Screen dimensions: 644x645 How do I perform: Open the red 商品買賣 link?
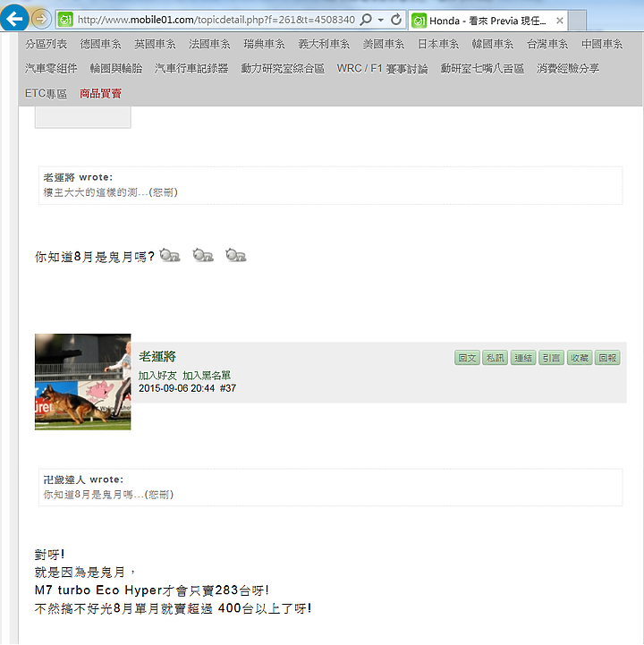(100, 94)
